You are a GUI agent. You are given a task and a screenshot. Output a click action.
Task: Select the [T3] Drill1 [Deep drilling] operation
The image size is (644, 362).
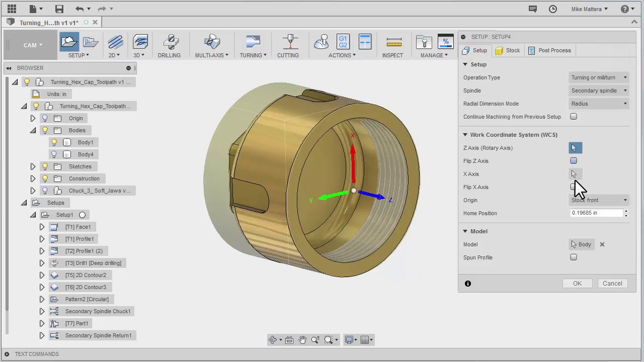93,263
